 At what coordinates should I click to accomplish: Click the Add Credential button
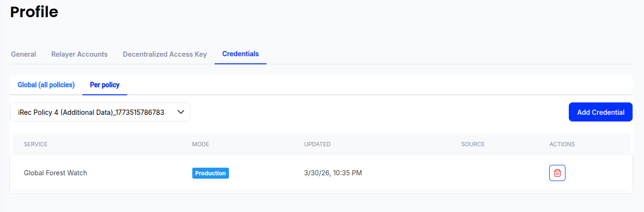click(x=601, y=112)
